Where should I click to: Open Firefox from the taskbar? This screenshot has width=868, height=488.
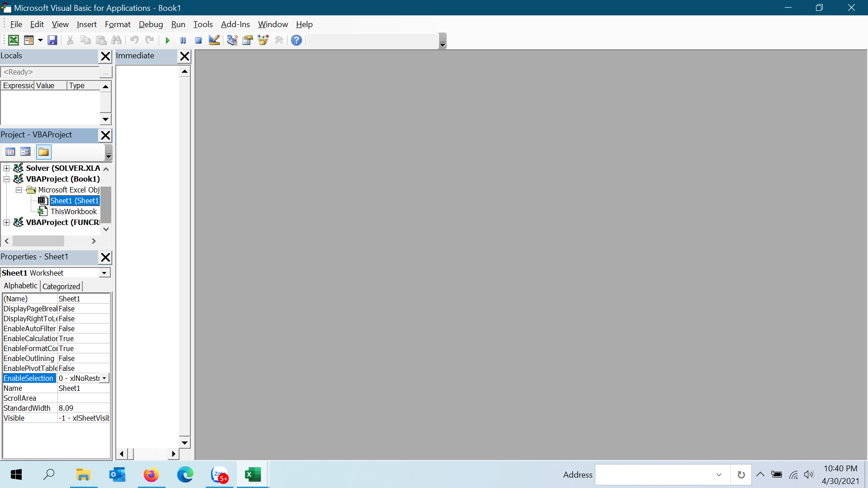click(151, 474)
